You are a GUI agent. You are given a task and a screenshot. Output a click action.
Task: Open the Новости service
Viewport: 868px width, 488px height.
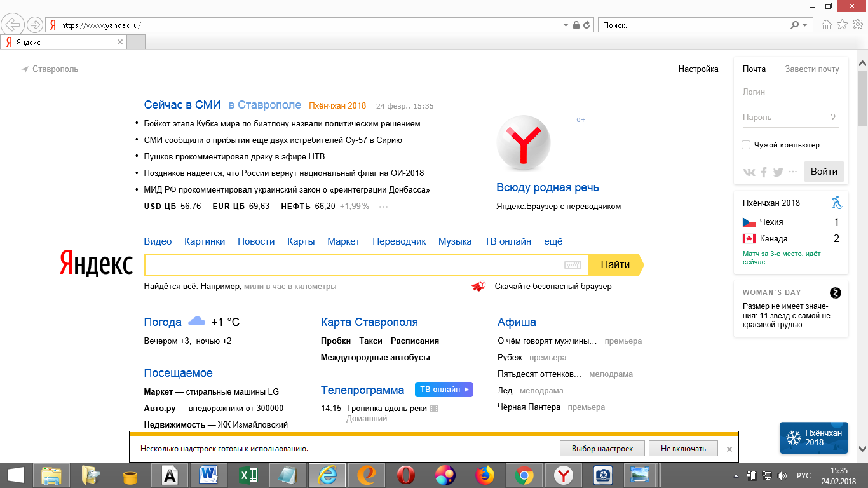click(x=256, y=241)
